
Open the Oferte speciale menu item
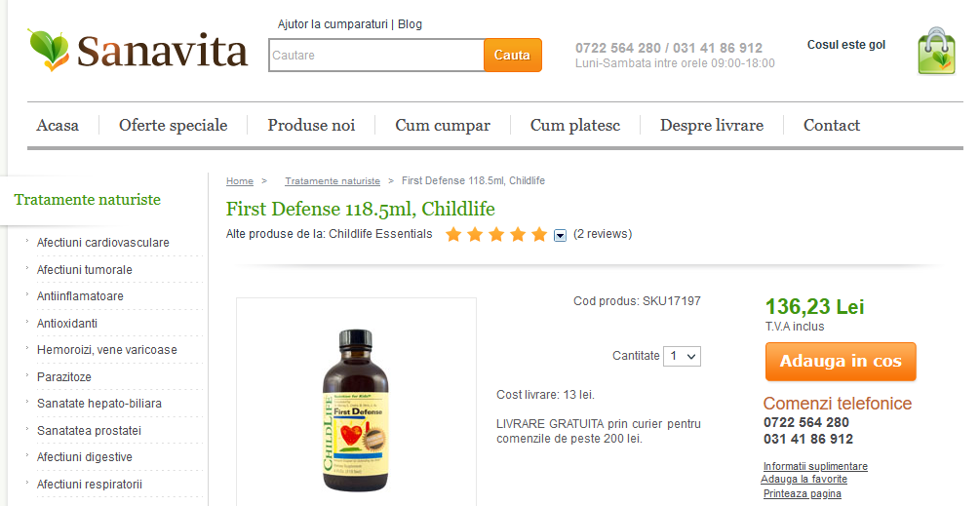pos(174,125)
